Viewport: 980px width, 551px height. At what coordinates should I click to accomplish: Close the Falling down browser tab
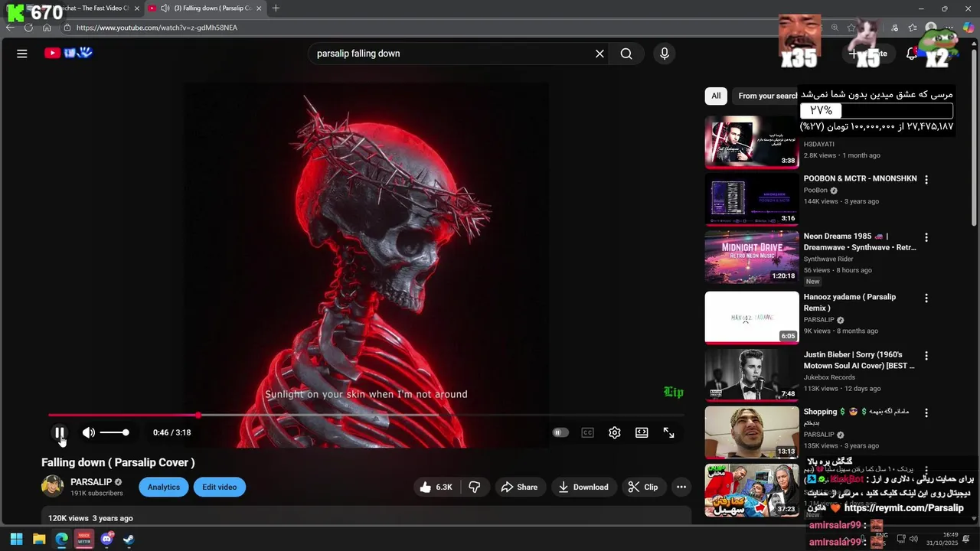259,8
